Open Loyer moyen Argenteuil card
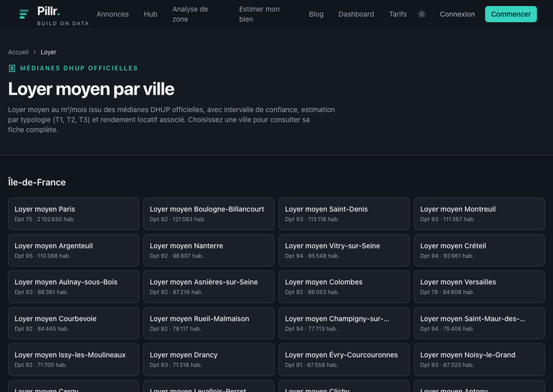The height and width of the screenshot is (392, 553). click(x=73, y=250)
